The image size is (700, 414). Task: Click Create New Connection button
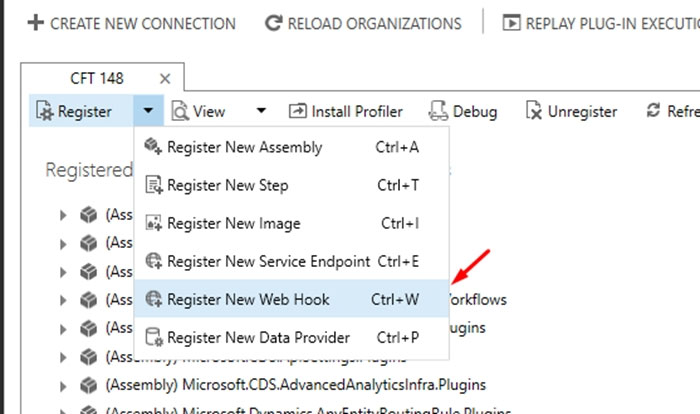(131, 23)
